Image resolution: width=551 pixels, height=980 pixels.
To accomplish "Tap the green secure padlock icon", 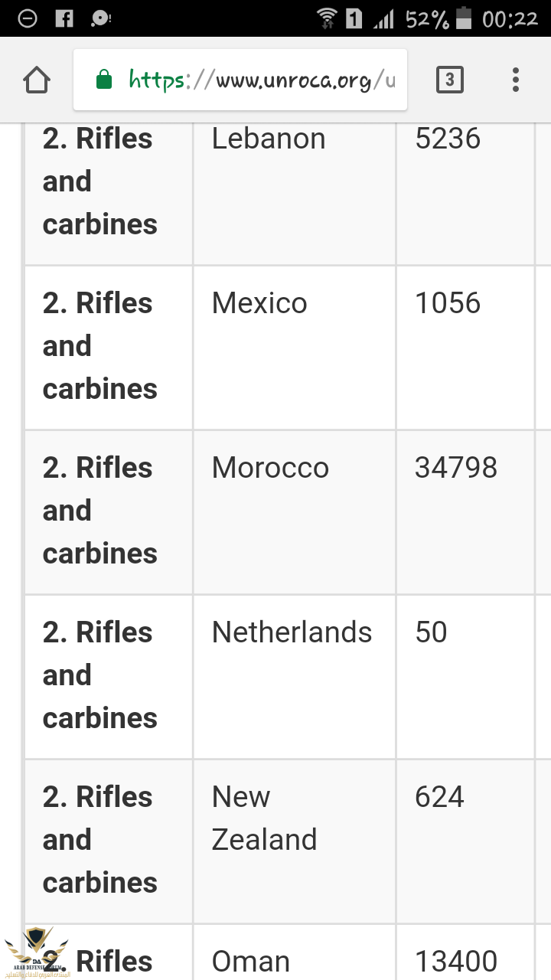I will click(104, 80).
